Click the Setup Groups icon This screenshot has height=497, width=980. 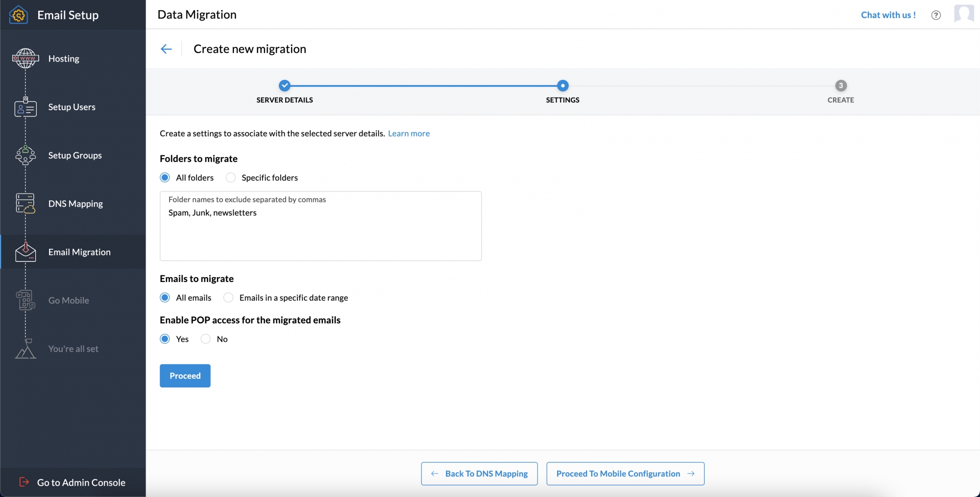pos(25,156)
